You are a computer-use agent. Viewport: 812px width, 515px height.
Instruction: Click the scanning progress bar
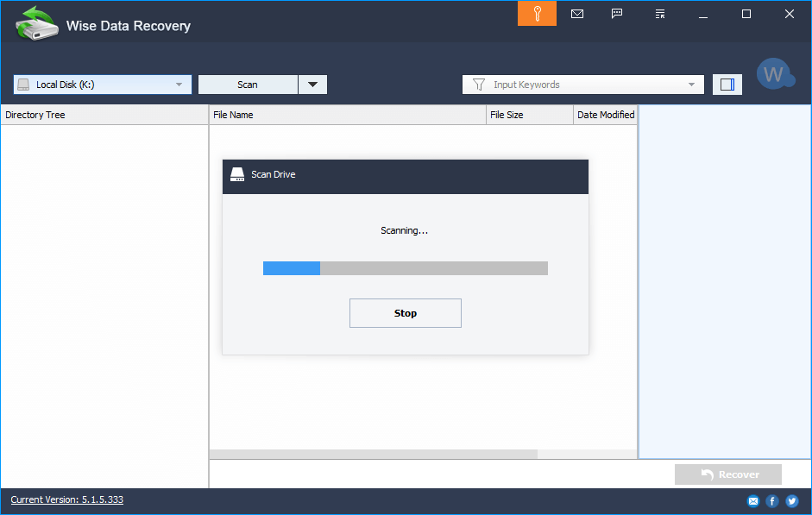tap(406, 268)
